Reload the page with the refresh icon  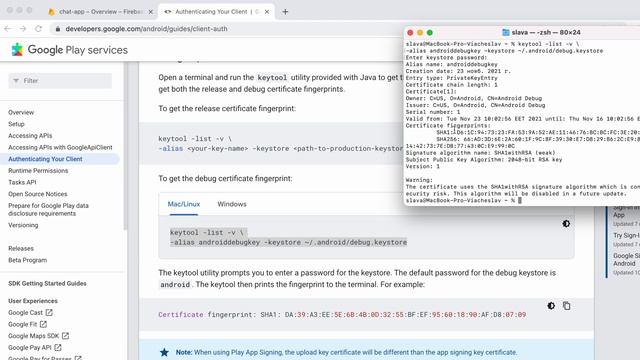(38, 29)
